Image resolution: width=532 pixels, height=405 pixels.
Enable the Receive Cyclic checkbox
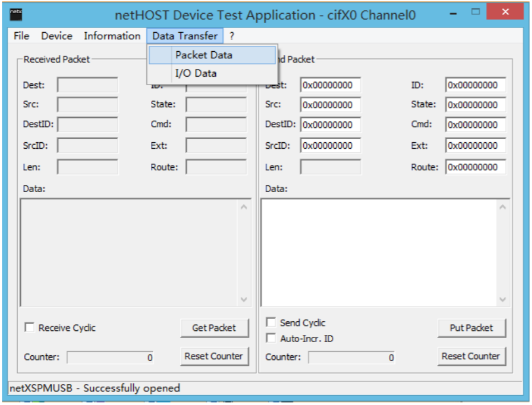(30, 328)
